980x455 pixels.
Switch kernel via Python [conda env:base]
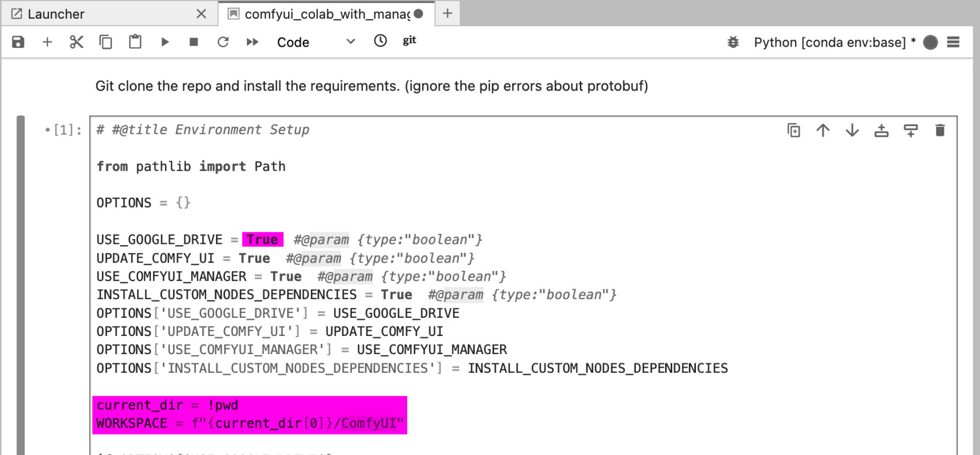834,43
